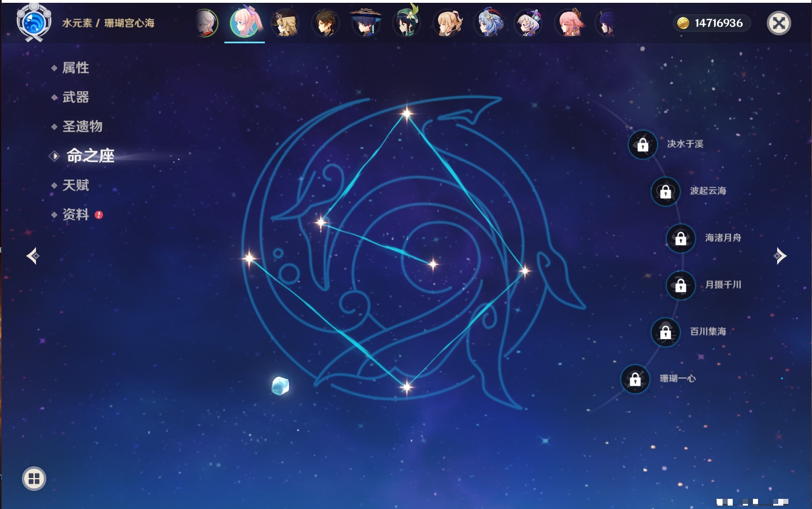Screen dimensions: 812x509
Task: Open the grid character list button
Action: [x=34, y=479]
